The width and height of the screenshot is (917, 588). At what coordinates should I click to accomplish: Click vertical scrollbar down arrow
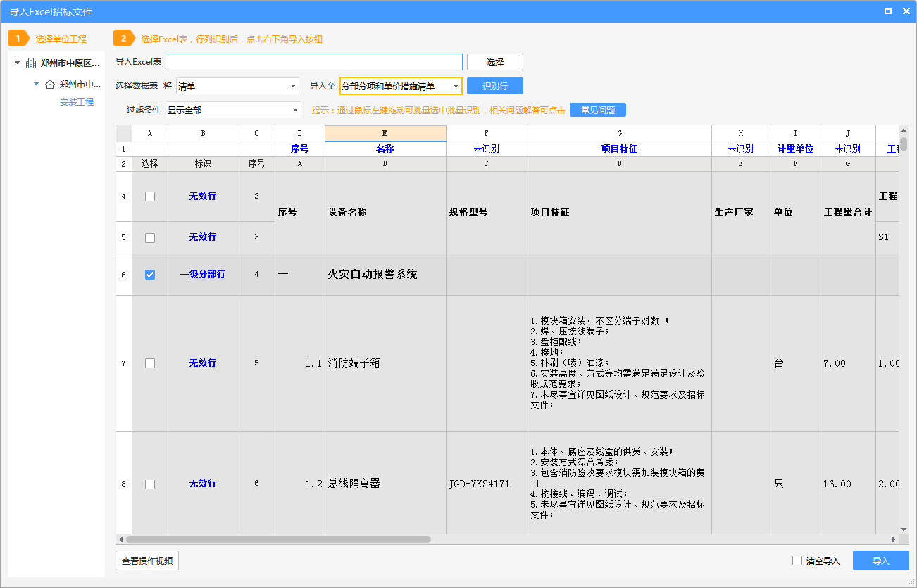click(904, 530)
